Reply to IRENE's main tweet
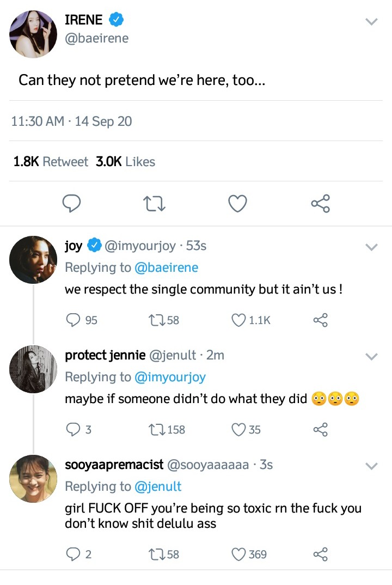The height and width of the screenshot is (585, 392). pos(71,204)
